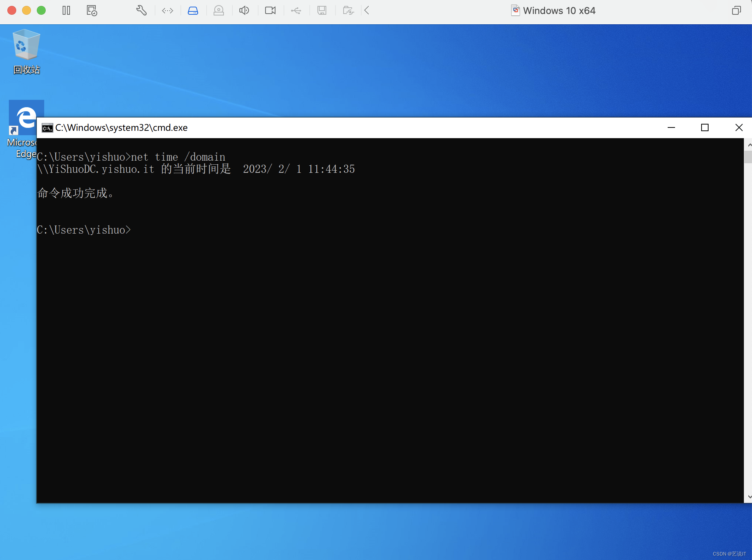Minimize the cmd.exe window

tap(671, 127)
